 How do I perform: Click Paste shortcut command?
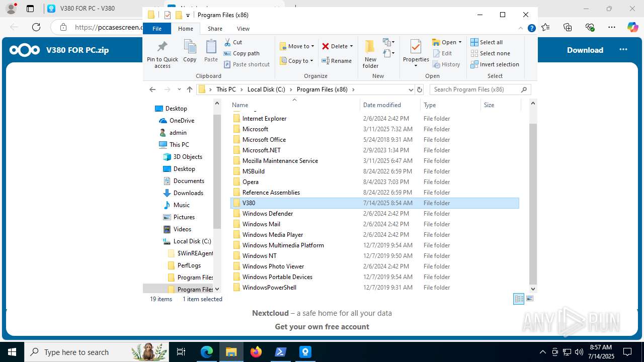(x=247, y=64)
